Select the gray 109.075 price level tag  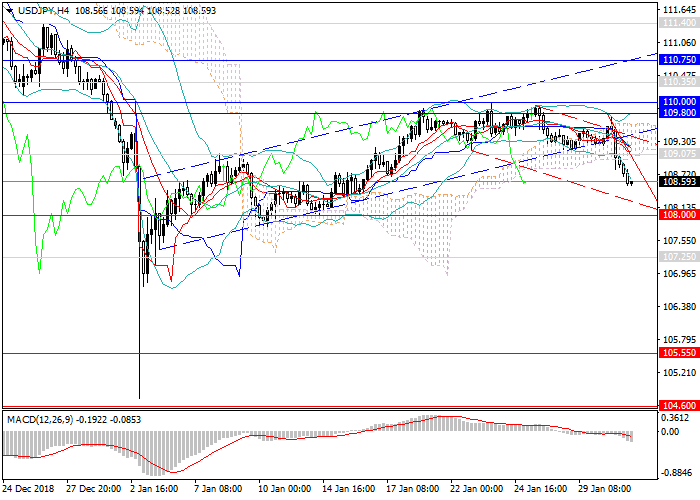coord(677,155)
